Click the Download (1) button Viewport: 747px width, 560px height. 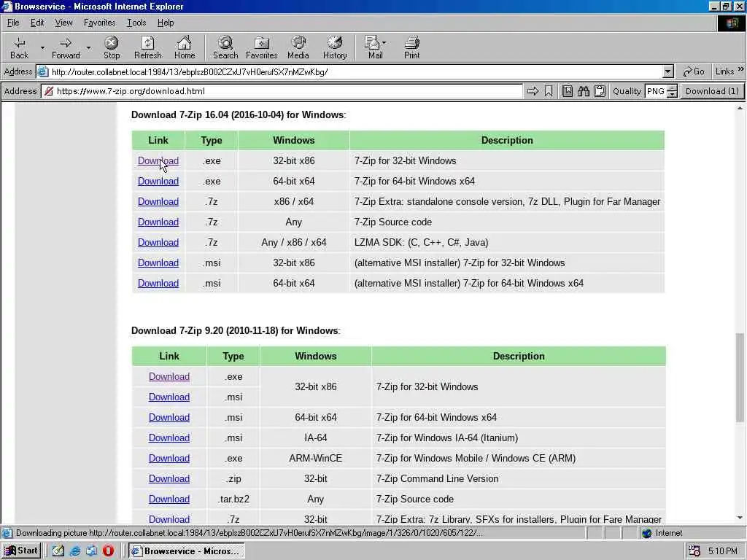(712, 91)
